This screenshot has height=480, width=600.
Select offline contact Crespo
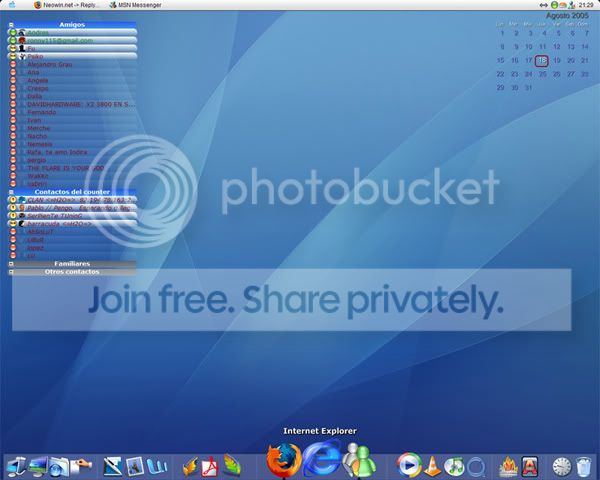pyautogui.click(x=72, y=88)
